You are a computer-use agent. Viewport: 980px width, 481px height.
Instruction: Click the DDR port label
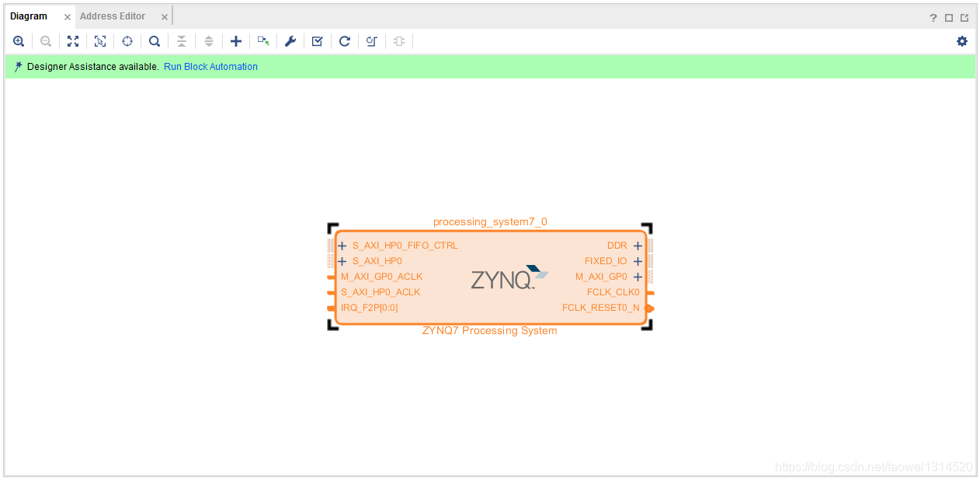coord(617,246)
